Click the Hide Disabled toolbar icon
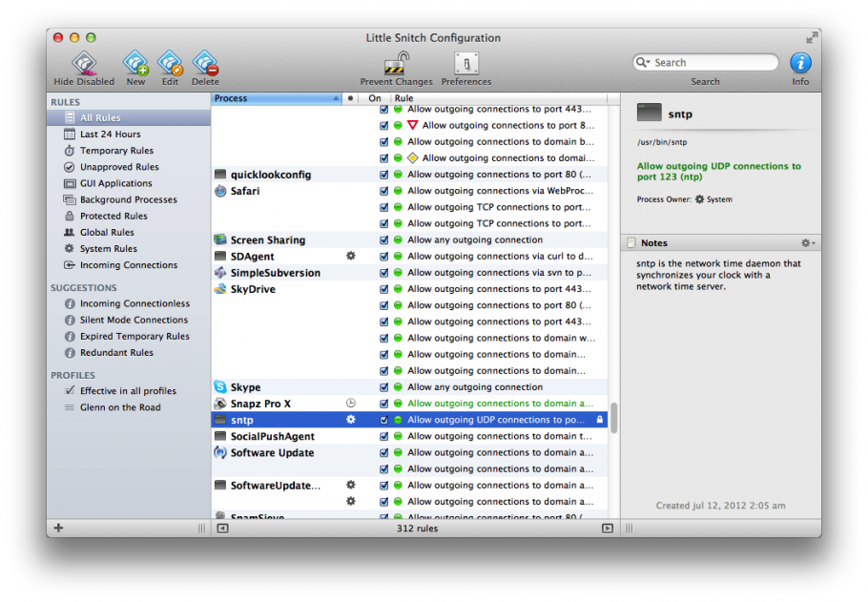Viewport: 868px width, 602px height. 84,63
